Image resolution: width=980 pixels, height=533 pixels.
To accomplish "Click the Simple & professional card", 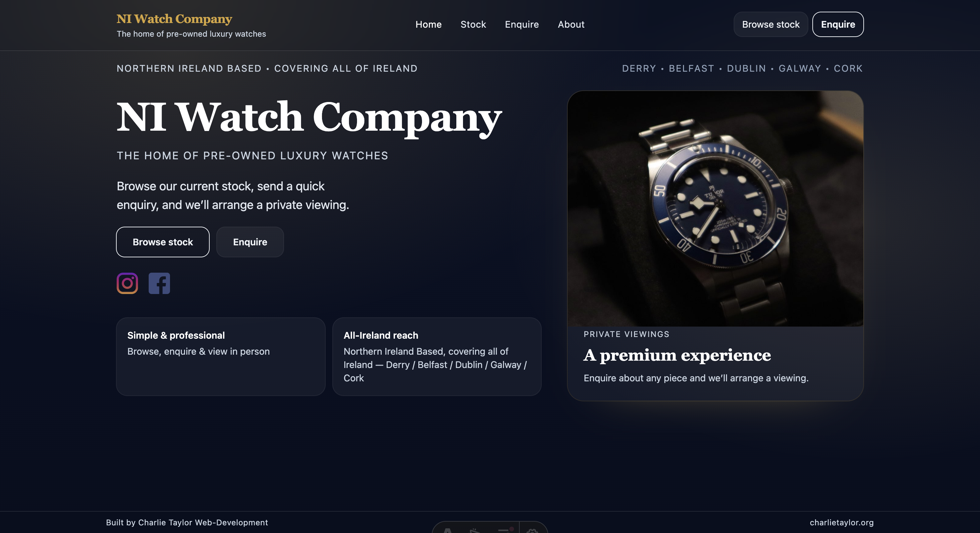I will (x=221, y=356).
